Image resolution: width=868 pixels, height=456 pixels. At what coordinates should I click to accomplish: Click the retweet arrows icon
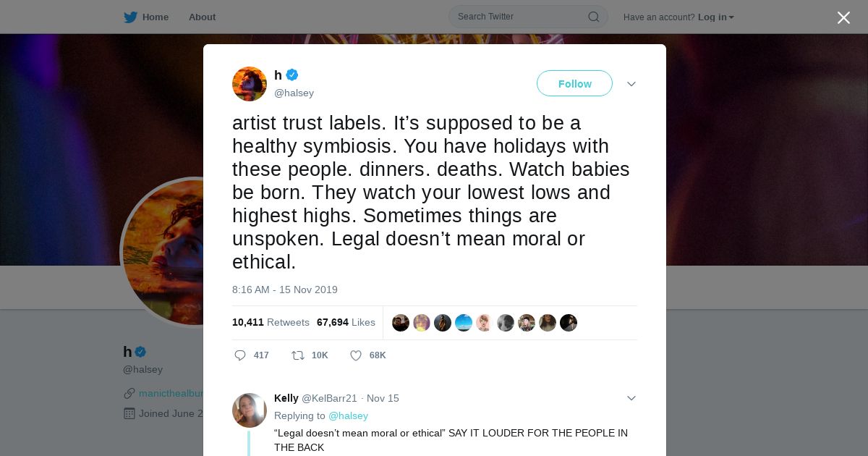(x=297, y=355)
